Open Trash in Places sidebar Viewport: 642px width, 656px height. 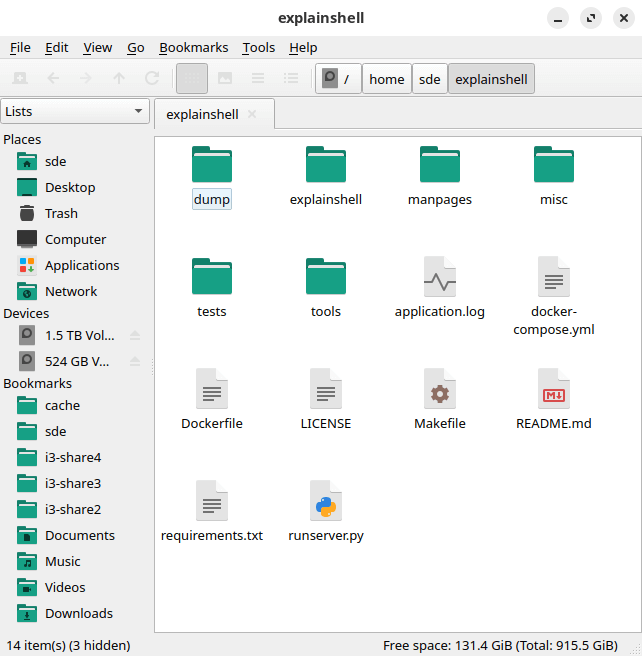(x=61, y=213)
